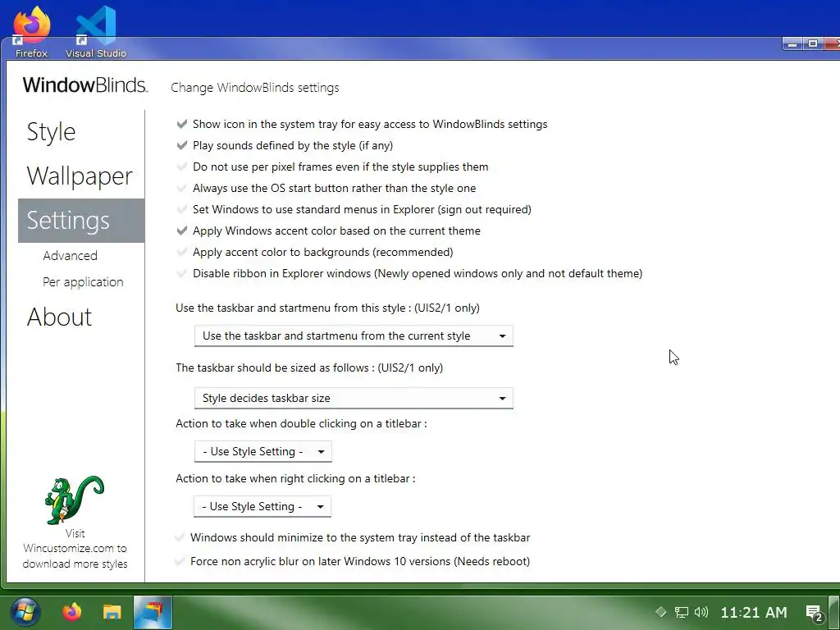The image size is (840, 630).
Task: Click the 'Use the taskbar and startmenu from this style' label
Action: [327, 308]
